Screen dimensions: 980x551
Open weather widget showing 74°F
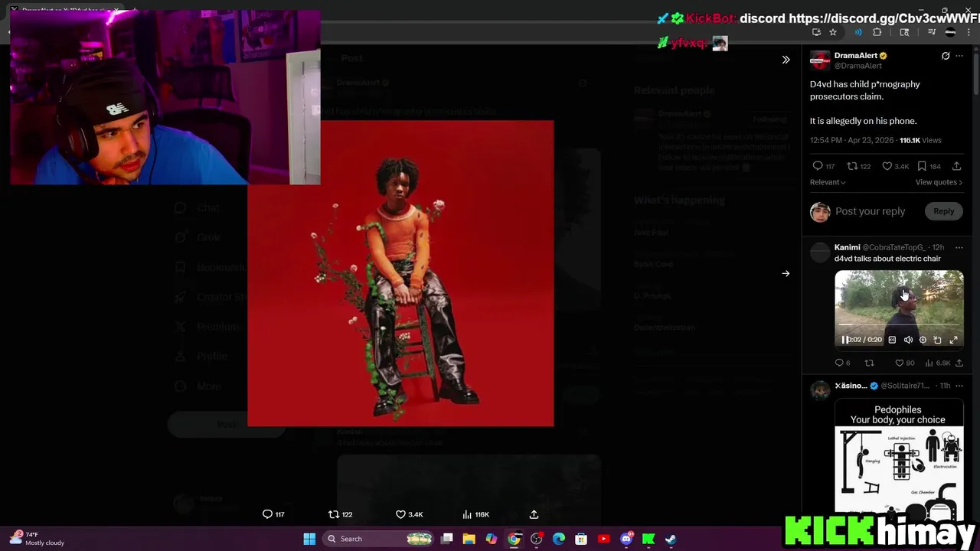click(x=37, y=539)
